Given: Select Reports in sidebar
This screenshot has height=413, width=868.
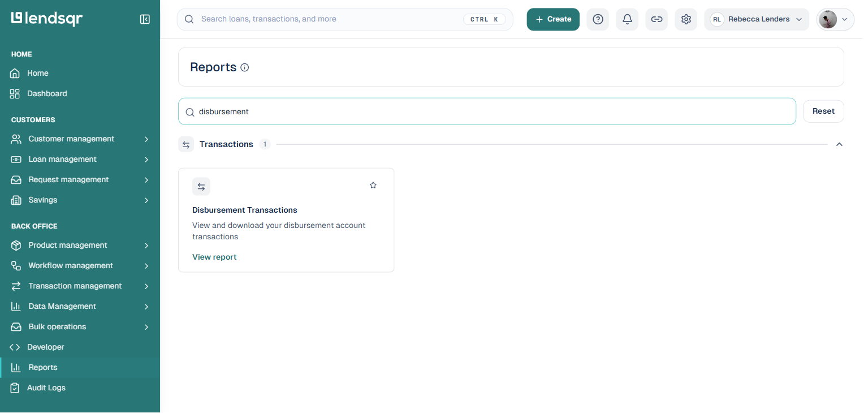Looking at the screenshot, I should tap(80, 368).
